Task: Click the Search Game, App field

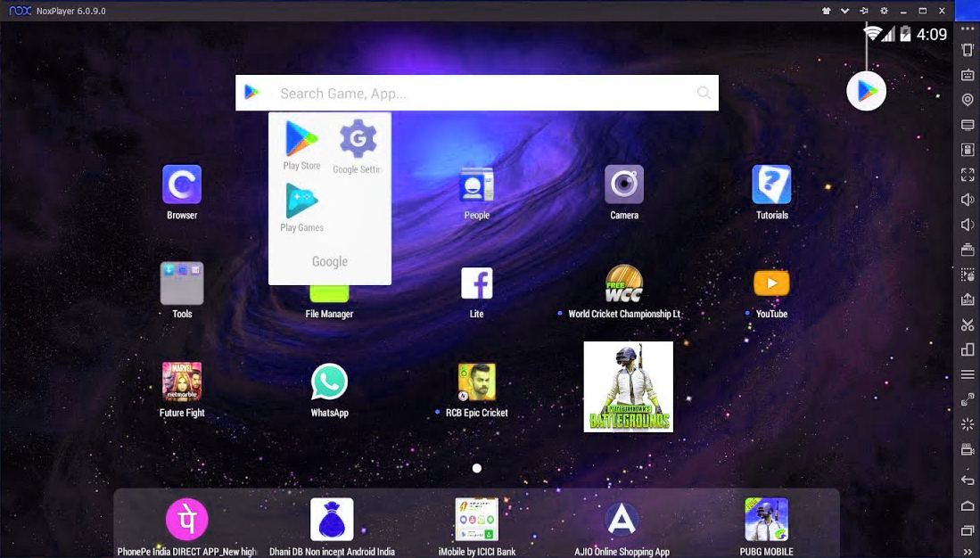Action: 477,93
